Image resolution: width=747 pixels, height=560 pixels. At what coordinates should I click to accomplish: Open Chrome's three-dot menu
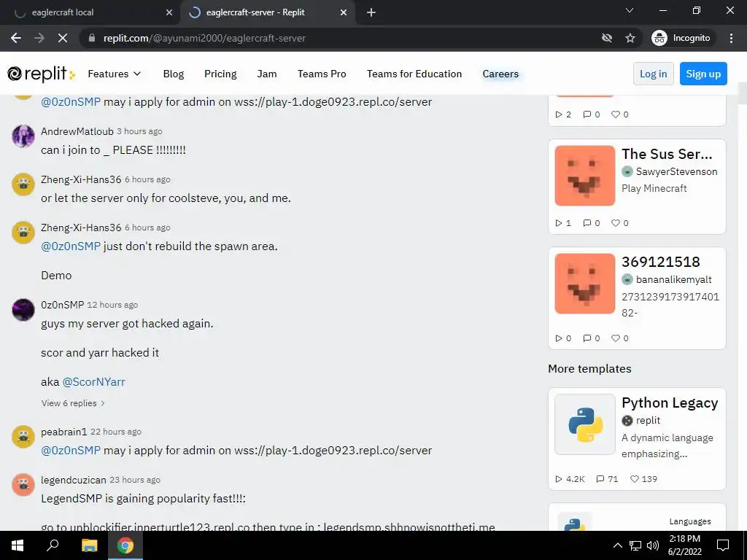click(x=731, y=38)
